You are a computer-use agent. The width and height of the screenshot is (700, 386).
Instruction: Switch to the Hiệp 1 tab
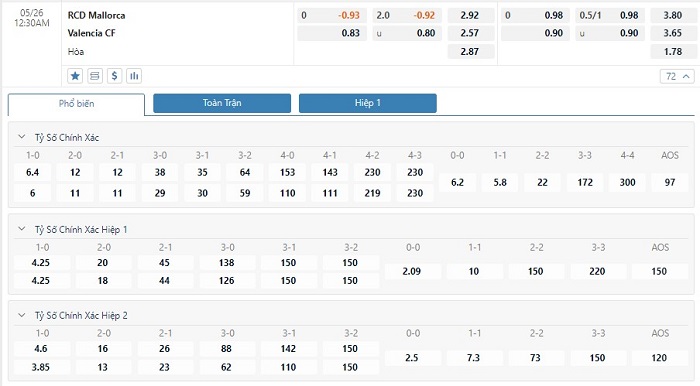[368, 103]
